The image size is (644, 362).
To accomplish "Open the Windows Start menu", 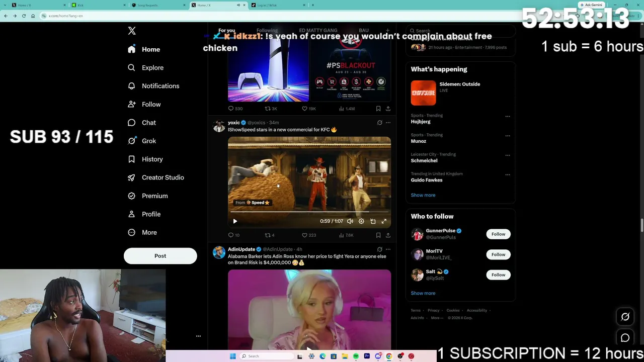I will pyautogui.click(x=232, y=356).
